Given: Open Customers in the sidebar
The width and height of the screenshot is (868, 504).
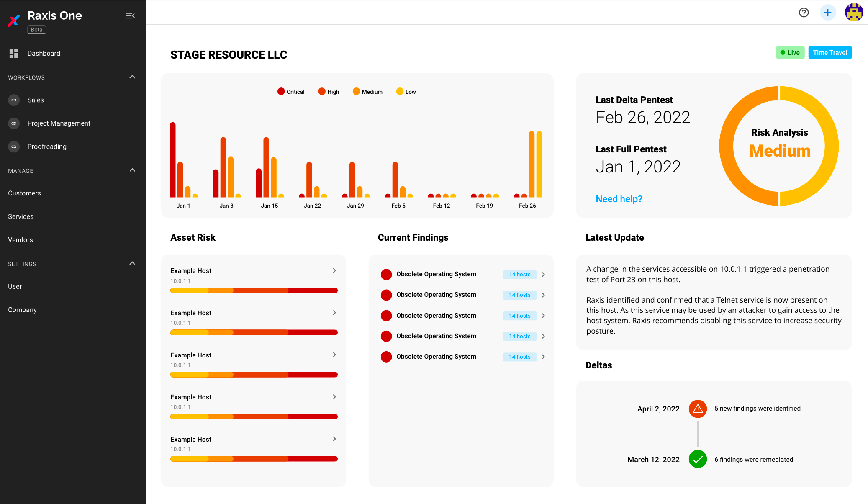Looking at the screenshot, I should click(24, 193).
